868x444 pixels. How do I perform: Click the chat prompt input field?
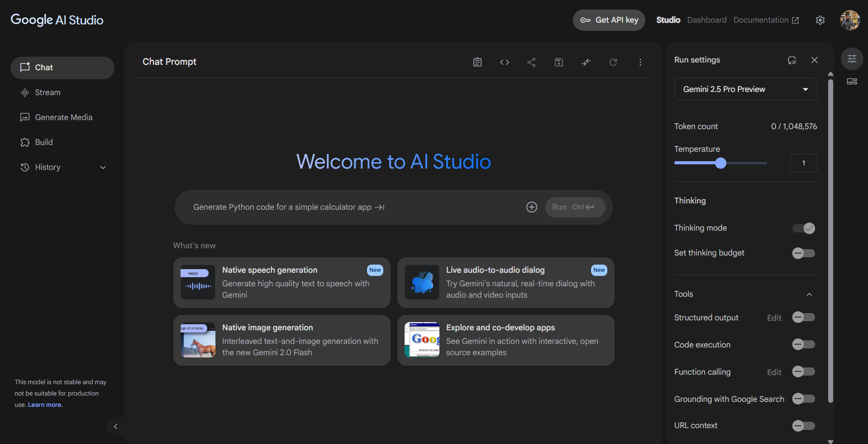point(355,207)
